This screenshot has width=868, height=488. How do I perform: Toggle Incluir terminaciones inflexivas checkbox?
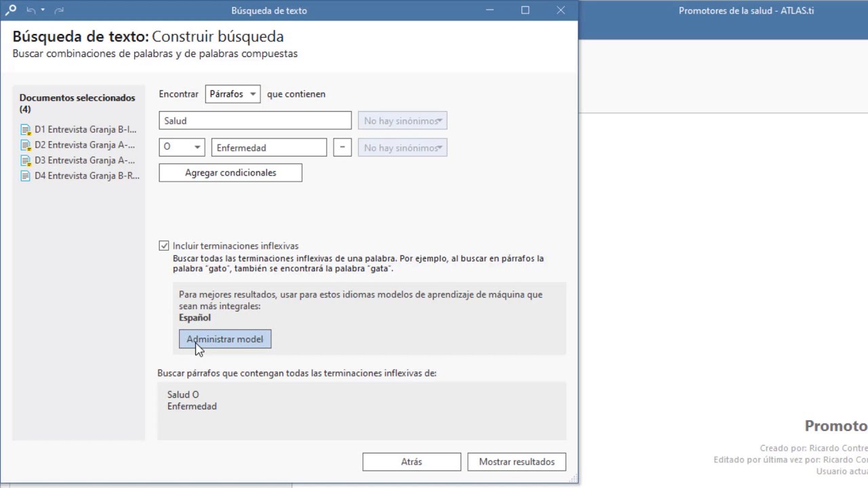(164, 246)
